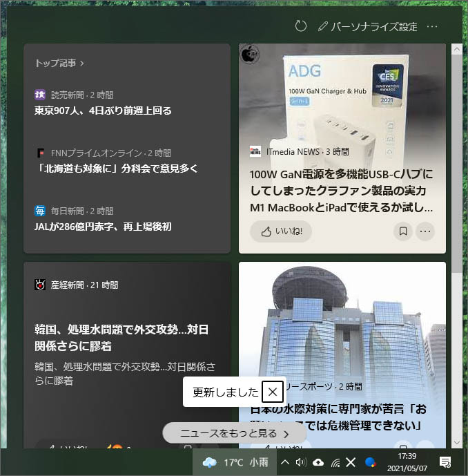The image size is (468, 476).
Task: Click the summary text under 韓国 headline
Action: coord(125,374)
